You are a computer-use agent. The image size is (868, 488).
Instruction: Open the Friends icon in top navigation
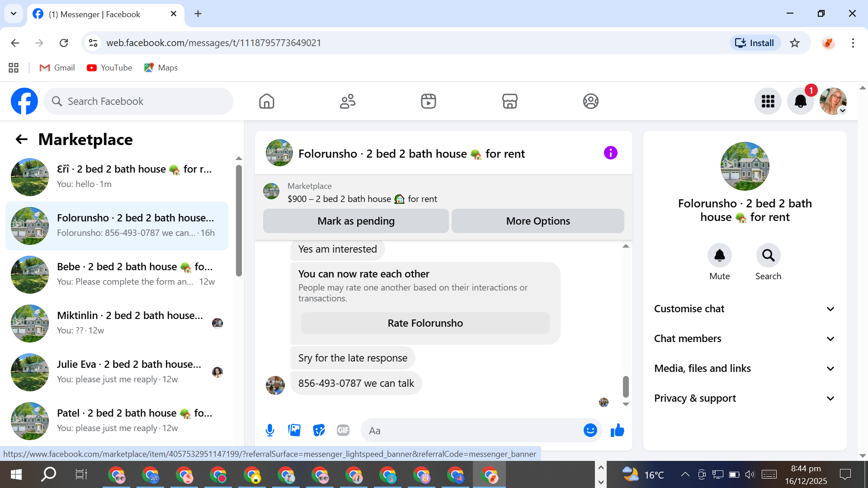tap(348, 101)
